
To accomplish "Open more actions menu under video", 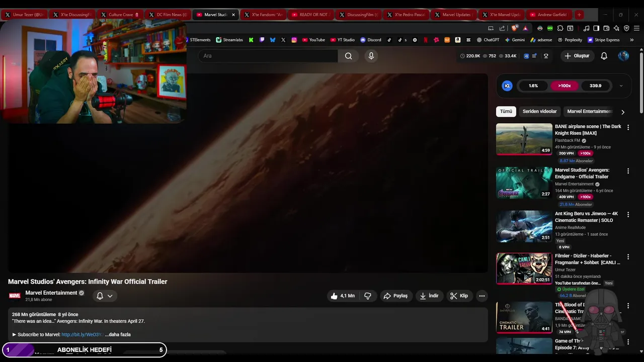I will [x=482, y=296].
